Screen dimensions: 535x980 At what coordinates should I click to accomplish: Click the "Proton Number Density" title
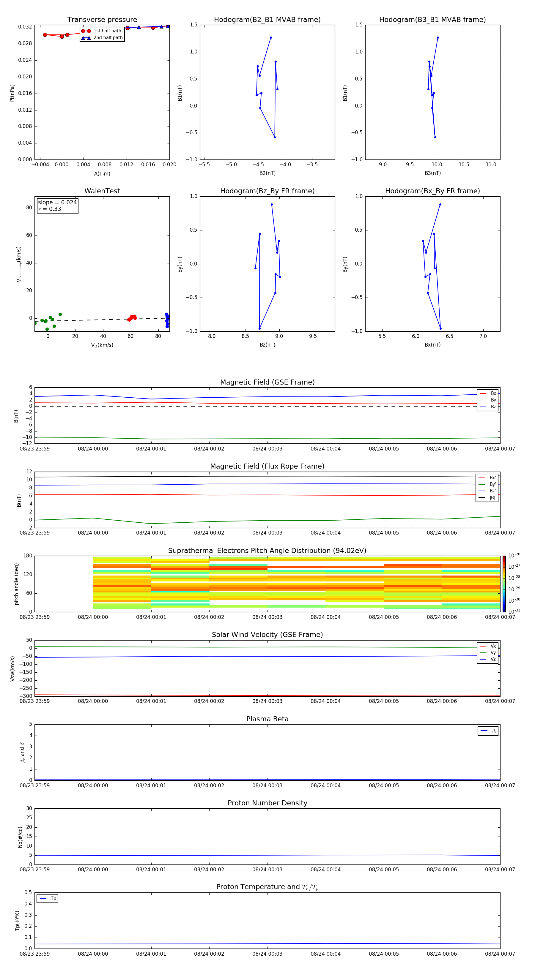[267, 803]
